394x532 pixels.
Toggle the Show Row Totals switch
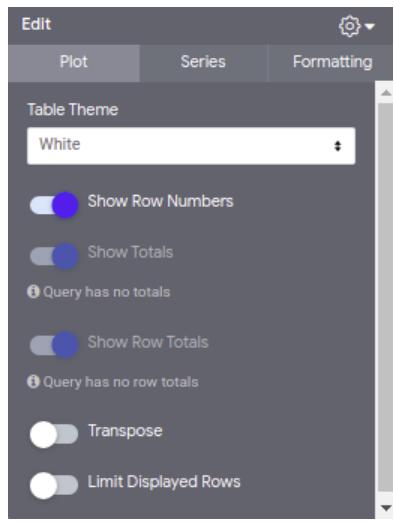54,344
